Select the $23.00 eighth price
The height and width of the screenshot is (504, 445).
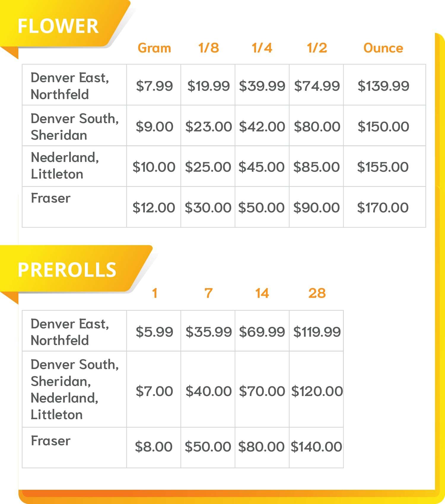pos(209,127)
